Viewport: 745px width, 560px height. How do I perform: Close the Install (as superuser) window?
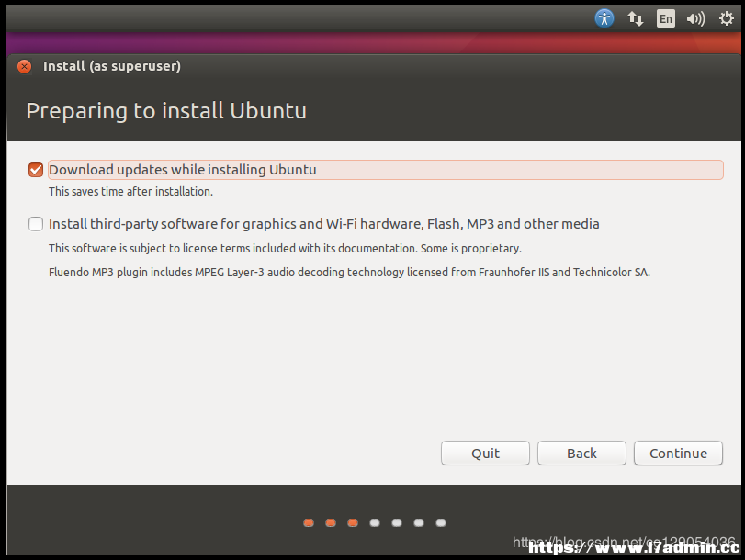(24, 66)
